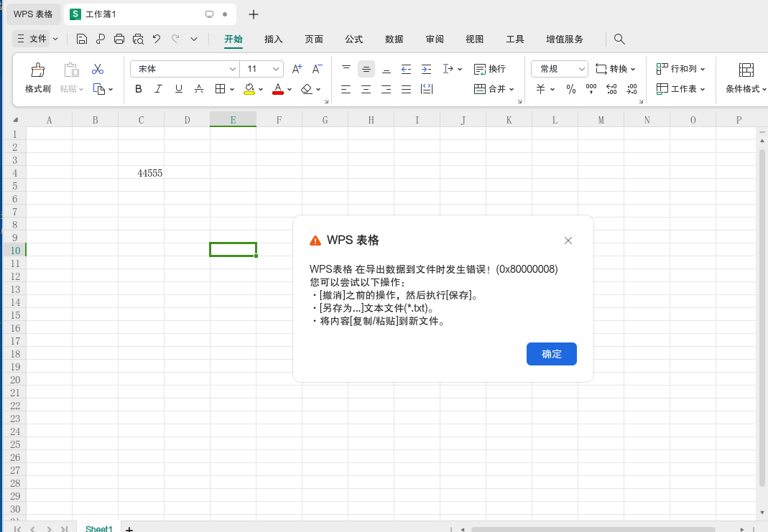
Task: Click the Undo arrow icon
Action: click(156, 39)
